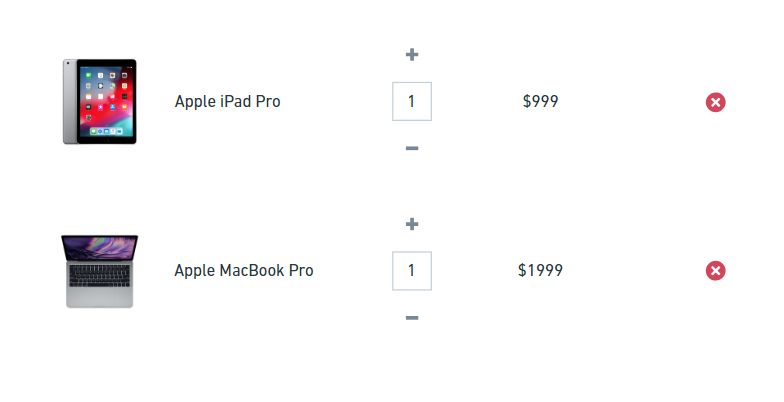This screenshot has height=402, width=784.
Task: Delete the $1999 item using red X
Action: (x=716, y=271)
